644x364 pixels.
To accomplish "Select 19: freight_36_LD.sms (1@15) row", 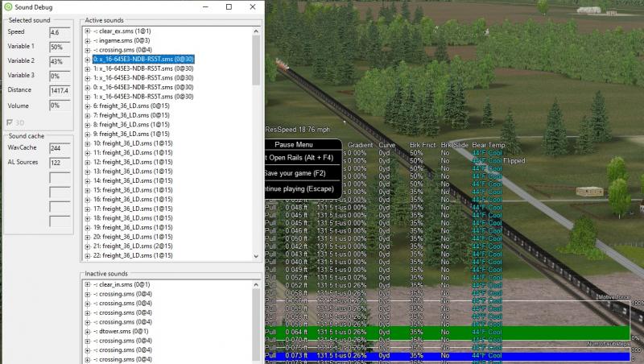I will click(133, 228).
